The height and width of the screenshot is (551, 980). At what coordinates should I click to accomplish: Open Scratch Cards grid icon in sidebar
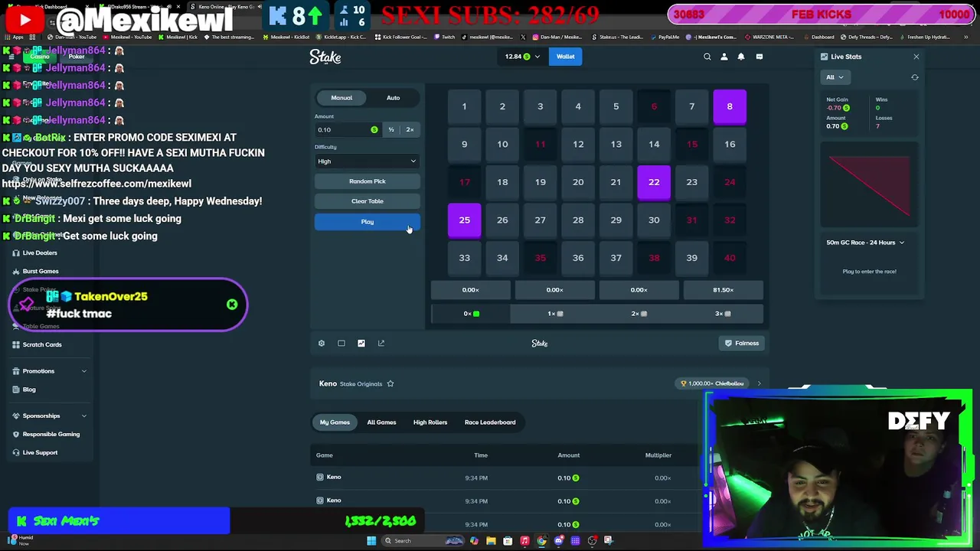tap(16, 344)
